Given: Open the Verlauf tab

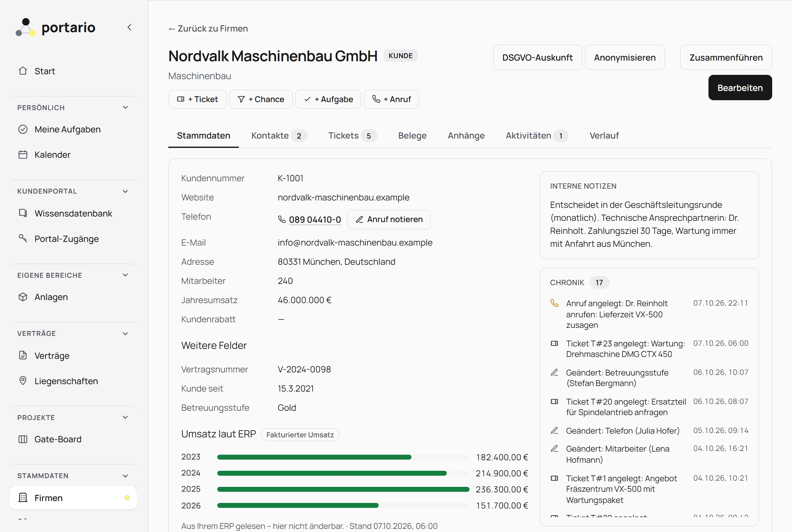Looking at the screenshot, I should pyautogui.click(x=604, y=136).
